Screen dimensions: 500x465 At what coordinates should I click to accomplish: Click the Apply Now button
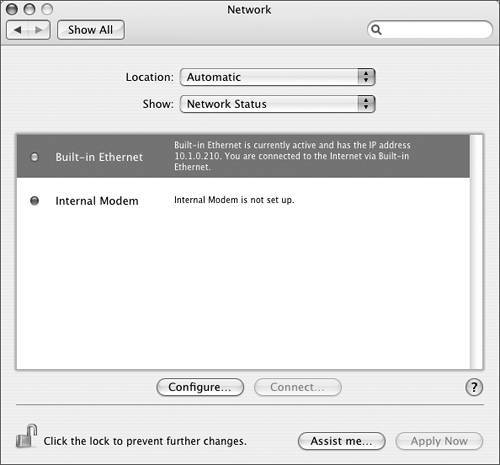(x=439, y=441)
